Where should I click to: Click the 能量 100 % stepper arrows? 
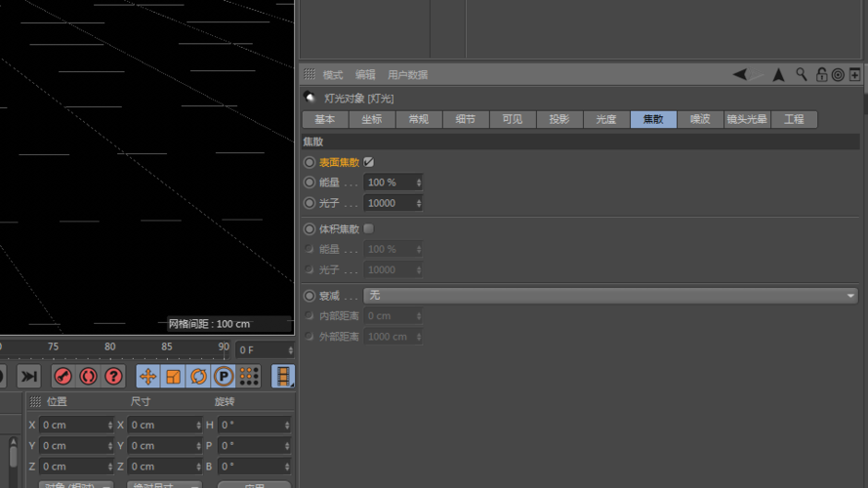point(419,183)
